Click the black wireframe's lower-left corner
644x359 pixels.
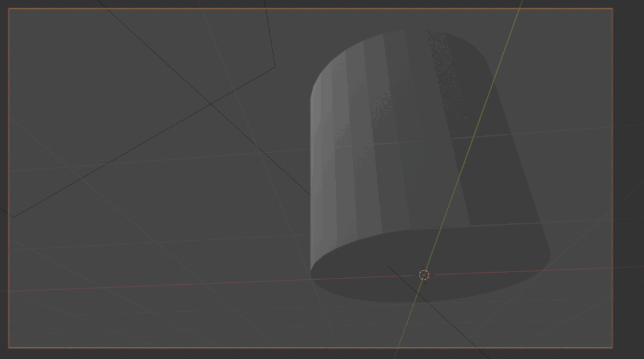(x=13, y=218)
